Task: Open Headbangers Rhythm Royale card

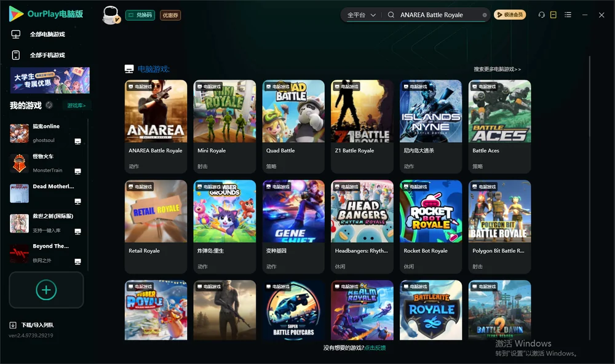Action: click(362, 227)
